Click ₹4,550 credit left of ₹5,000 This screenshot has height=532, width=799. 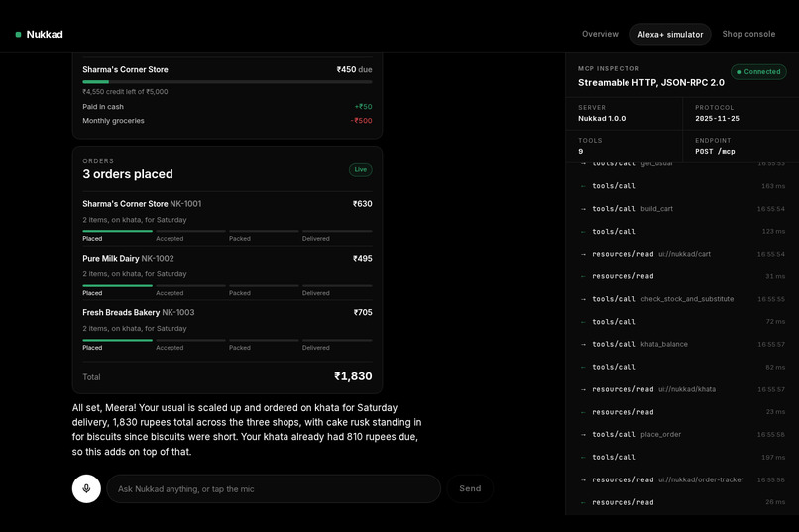125,91
